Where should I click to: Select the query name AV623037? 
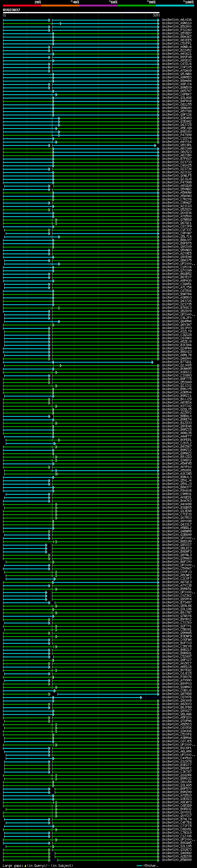click(x=11, y=10)
